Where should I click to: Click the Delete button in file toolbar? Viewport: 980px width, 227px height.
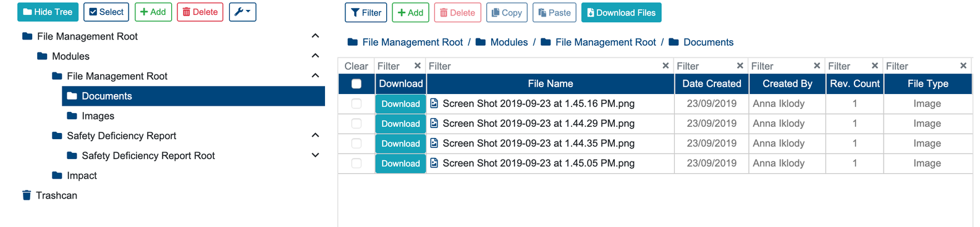[x=457, y=12]
